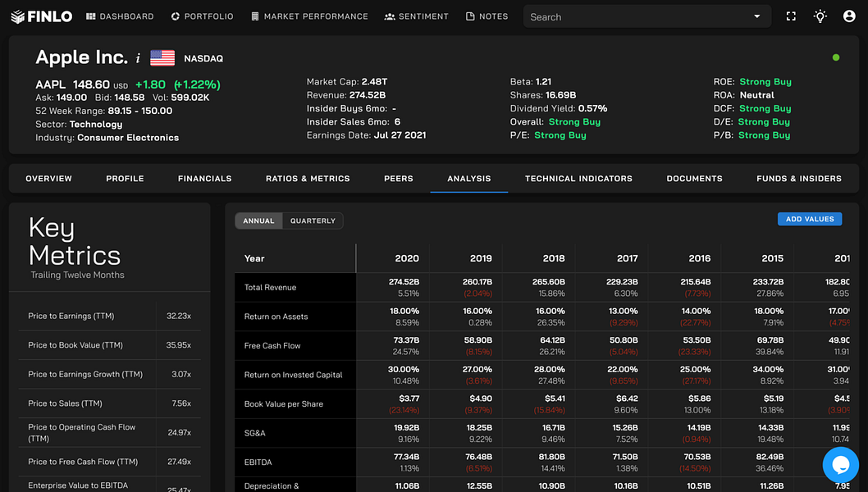The image size is (868, 492).
Task: Click the EBITDA row label
Action: (x=258, y=462)
